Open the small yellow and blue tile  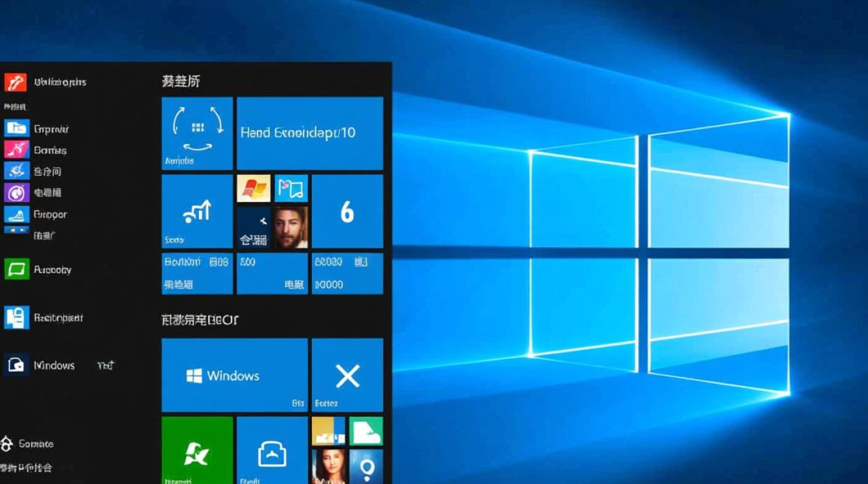click(329, 431)
